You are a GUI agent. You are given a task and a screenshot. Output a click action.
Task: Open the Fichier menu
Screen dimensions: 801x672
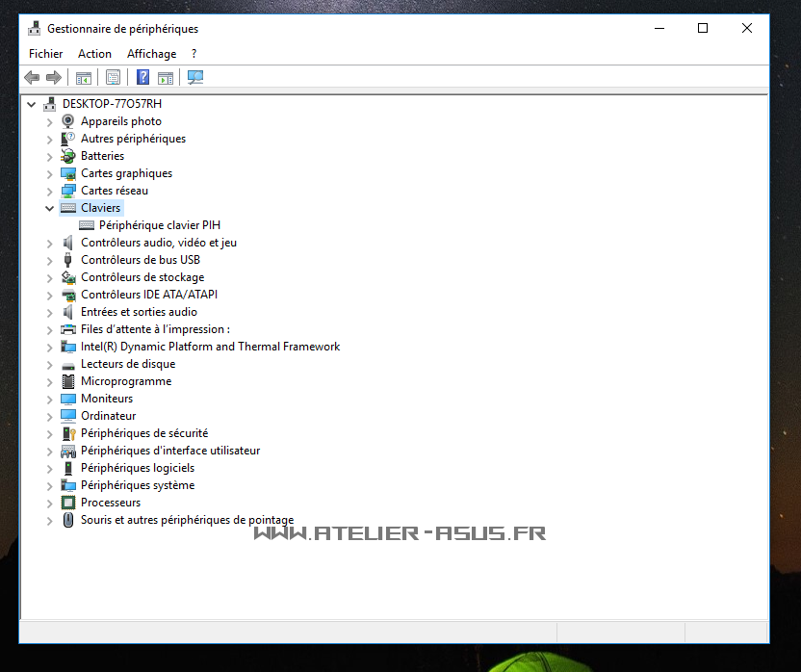45,54
